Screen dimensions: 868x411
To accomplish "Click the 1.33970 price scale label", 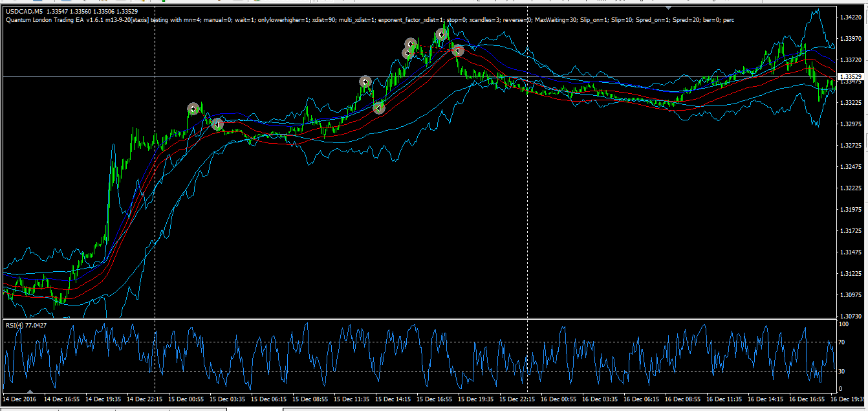I will pos(850,39).
